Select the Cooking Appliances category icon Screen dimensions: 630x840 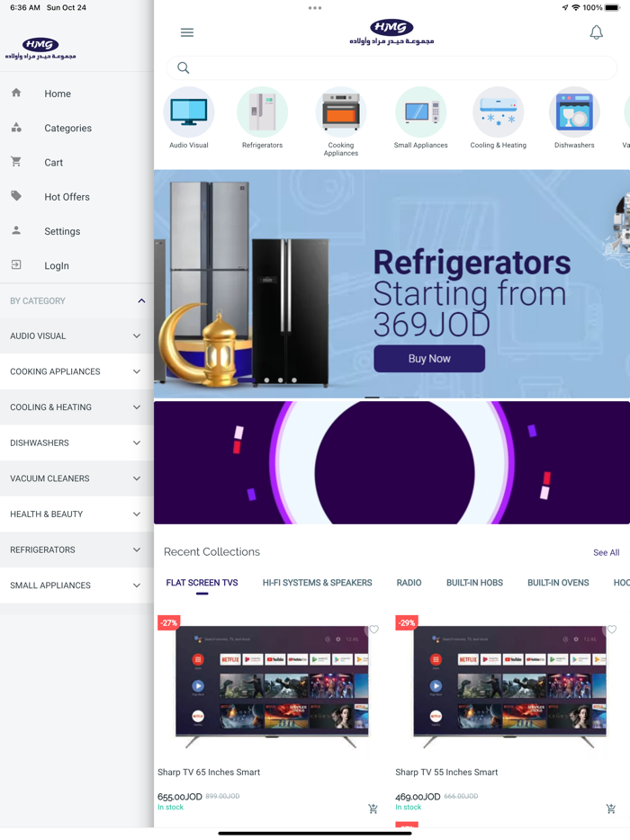[x=341, y=112]
